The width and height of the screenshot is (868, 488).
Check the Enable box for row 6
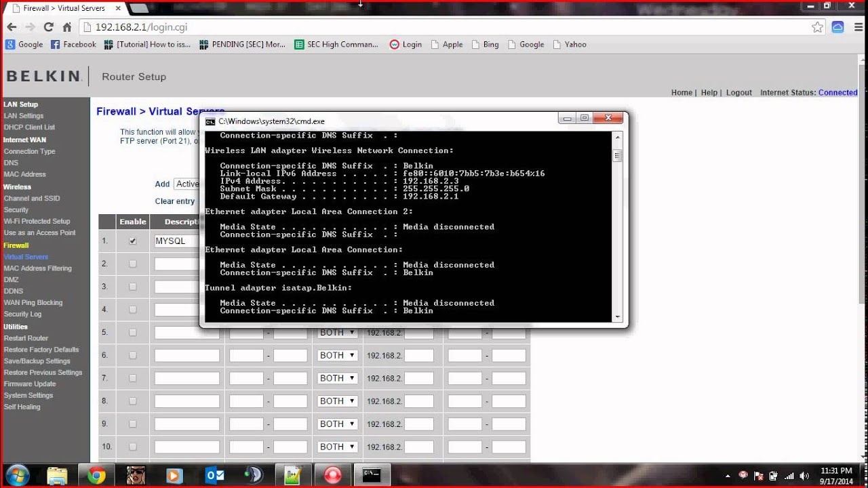133,355
